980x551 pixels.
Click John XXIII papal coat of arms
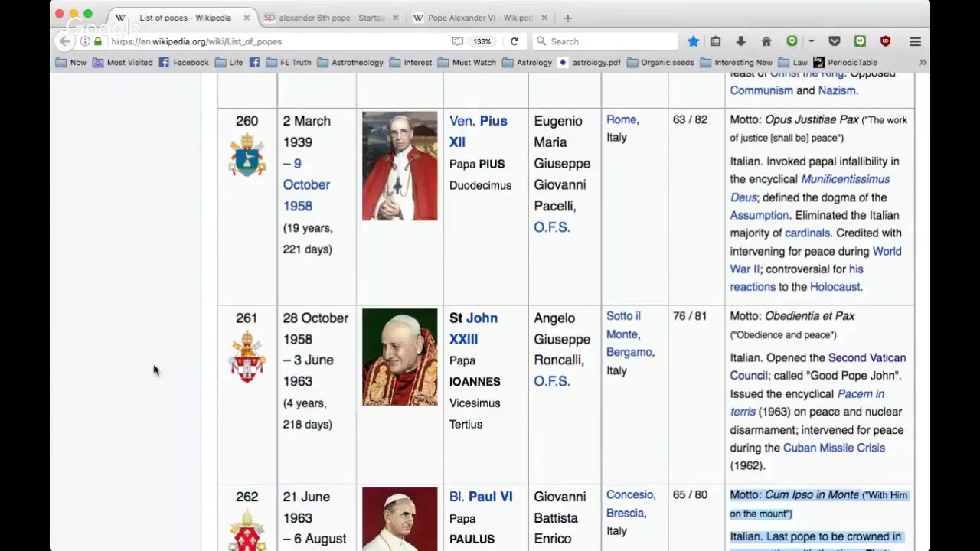247,357
